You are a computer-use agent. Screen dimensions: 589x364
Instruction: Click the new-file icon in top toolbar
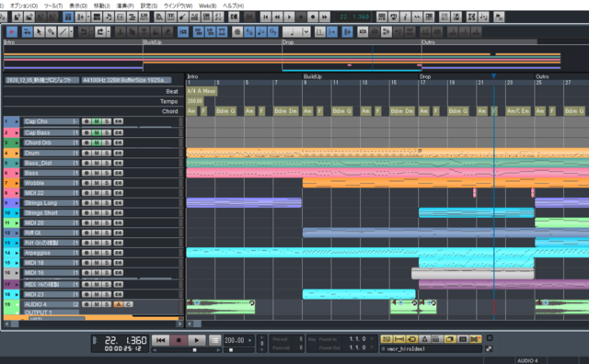(17, 17)
